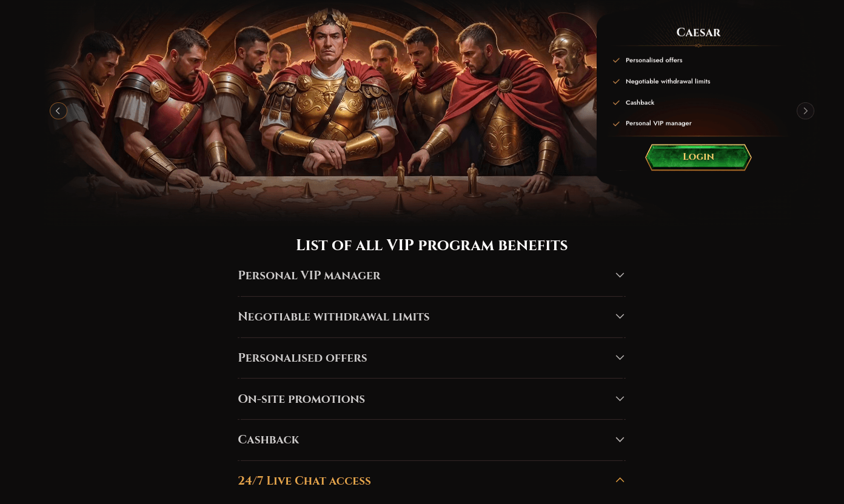Screen dimensions: 844x504
Task: Expand the Personalised offers chevron
Action: coord(620,357)
